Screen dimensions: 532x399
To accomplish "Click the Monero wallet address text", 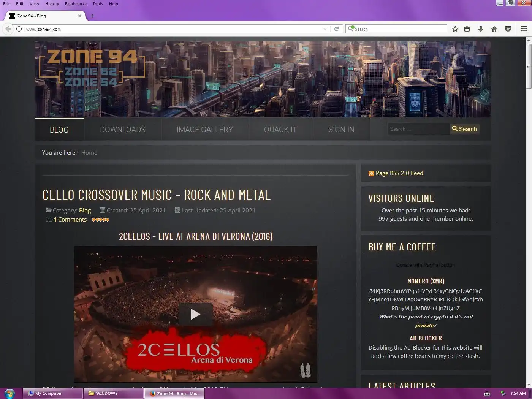I will (426, 299).
